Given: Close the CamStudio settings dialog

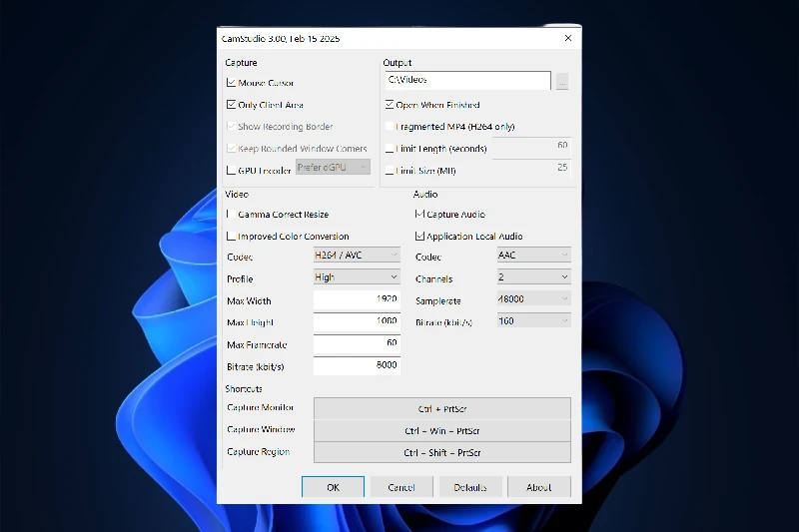Looking at the screenshot, I should pos(568,38).
